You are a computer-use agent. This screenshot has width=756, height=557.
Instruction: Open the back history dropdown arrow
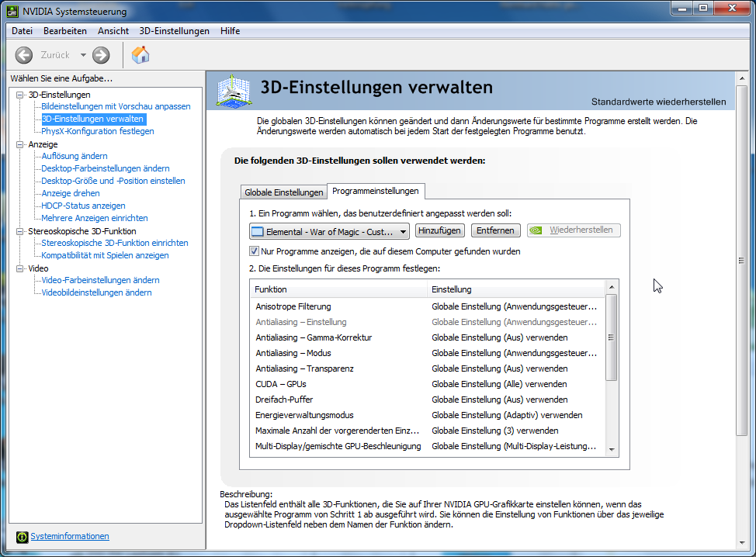pyautogui.click(x=83, y=55)
